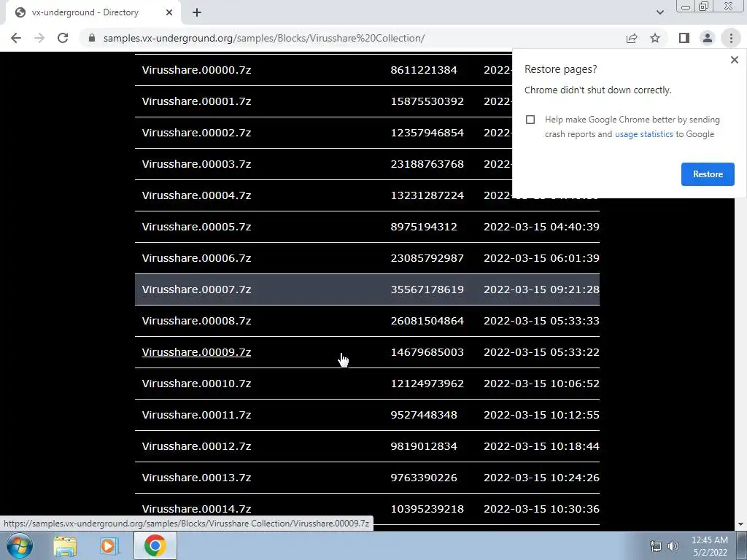Open Virusshare.00014.7z
The height and width of the screenshot is (560, 747).
pos(196,509)
